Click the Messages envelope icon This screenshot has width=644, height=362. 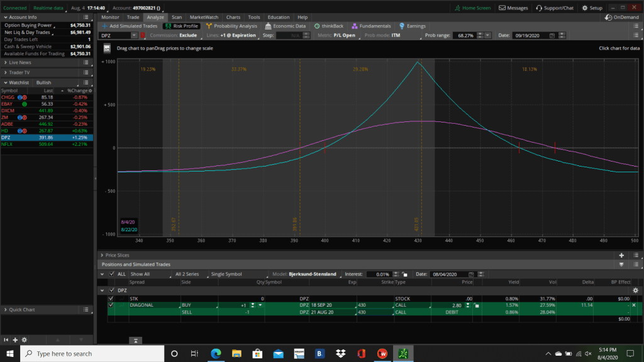pos(501,8)
